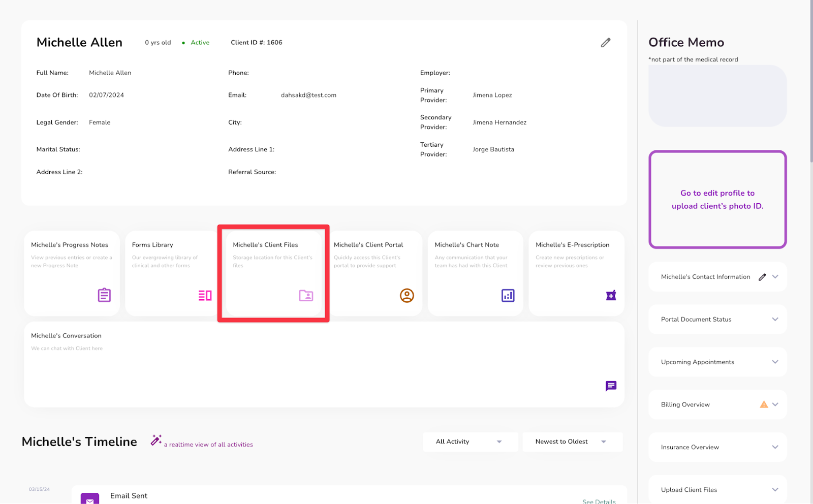
Task: Click Go to edit profile to upload photo ID
Action: [x=717, y=200]
